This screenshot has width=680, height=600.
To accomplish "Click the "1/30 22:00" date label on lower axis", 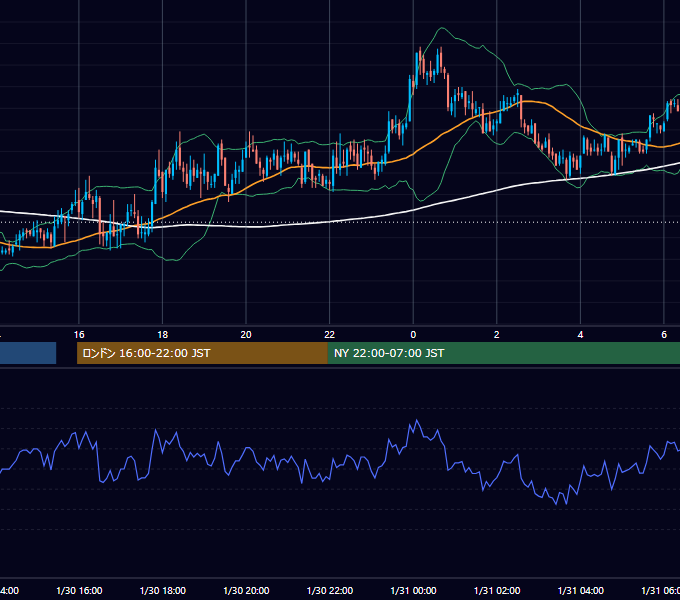I will pyautogui.click(x=330, y=590).
